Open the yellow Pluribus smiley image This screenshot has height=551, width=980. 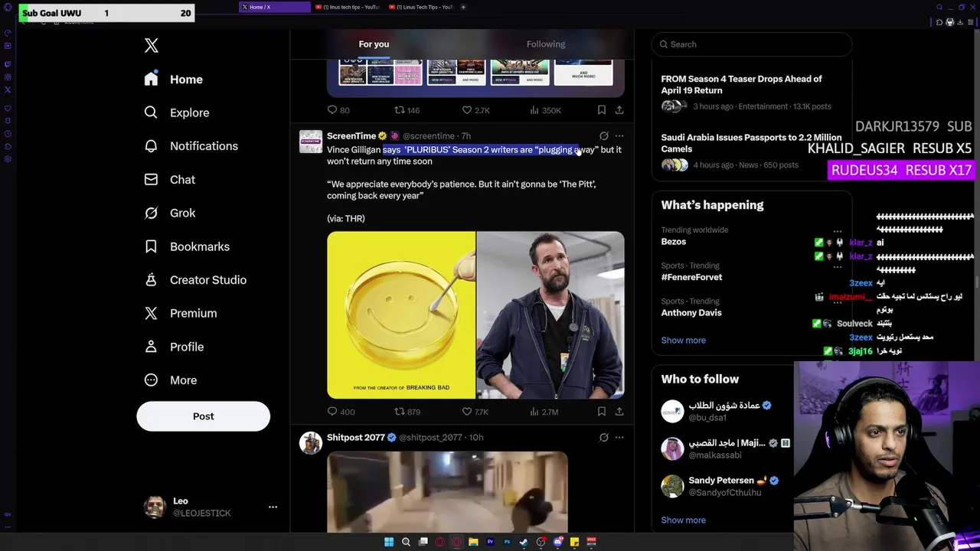click(x=401, y=315)
